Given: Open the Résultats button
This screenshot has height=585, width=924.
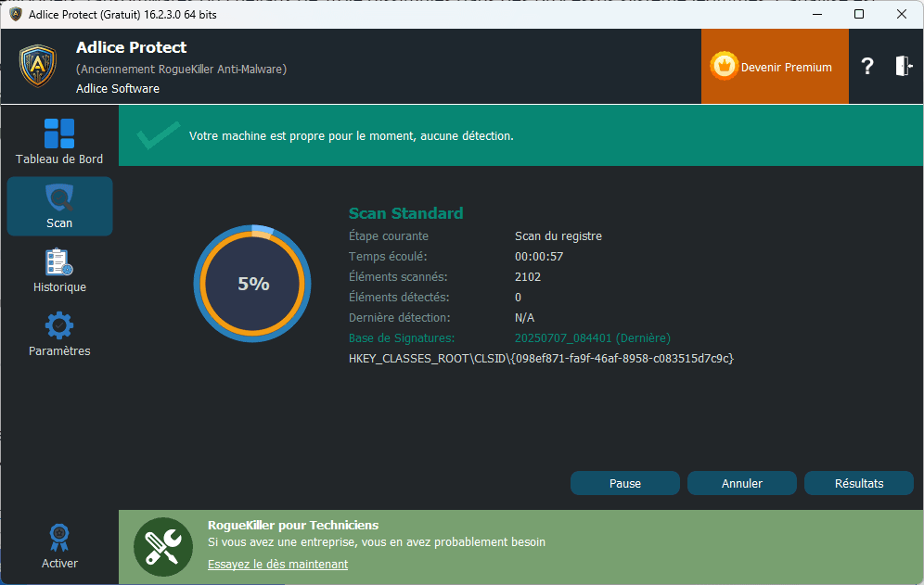Looking at the screenshot, I should coord(858,483).
